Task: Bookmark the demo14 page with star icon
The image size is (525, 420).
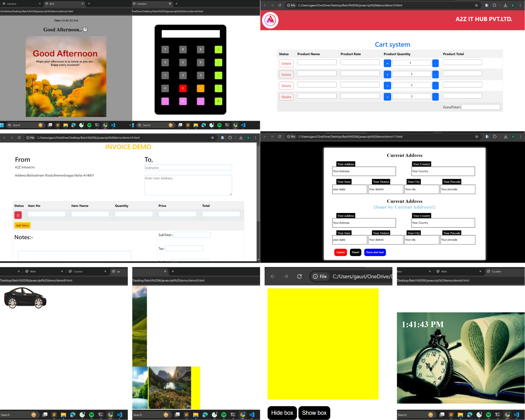Action: point(212,138)
